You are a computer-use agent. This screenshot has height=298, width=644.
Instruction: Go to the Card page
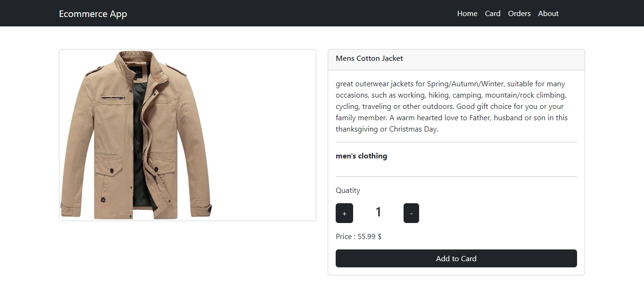[x=493, y=14]
